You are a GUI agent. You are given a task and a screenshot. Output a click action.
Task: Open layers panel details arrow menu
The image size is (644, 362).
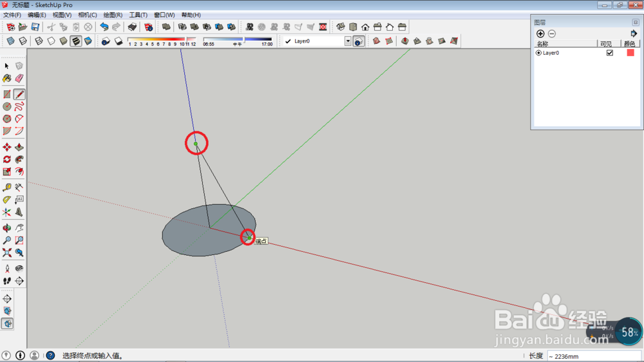(634, 33)
